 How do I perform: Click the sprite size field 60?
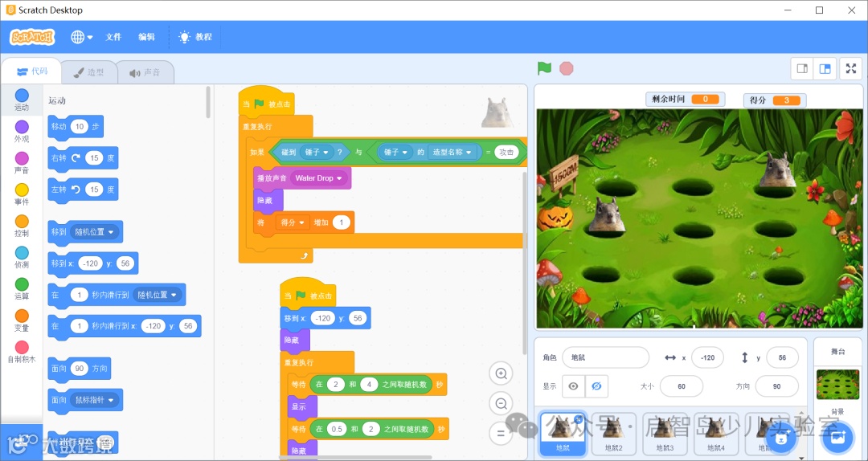pyautogui.click(x=682, y=386)
